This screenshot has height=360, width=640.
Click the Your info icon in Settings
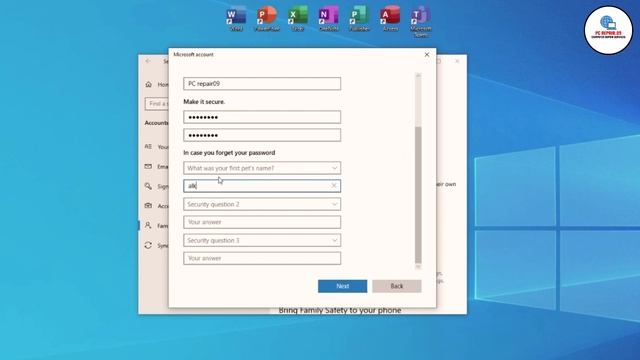[x=148, y=146]
